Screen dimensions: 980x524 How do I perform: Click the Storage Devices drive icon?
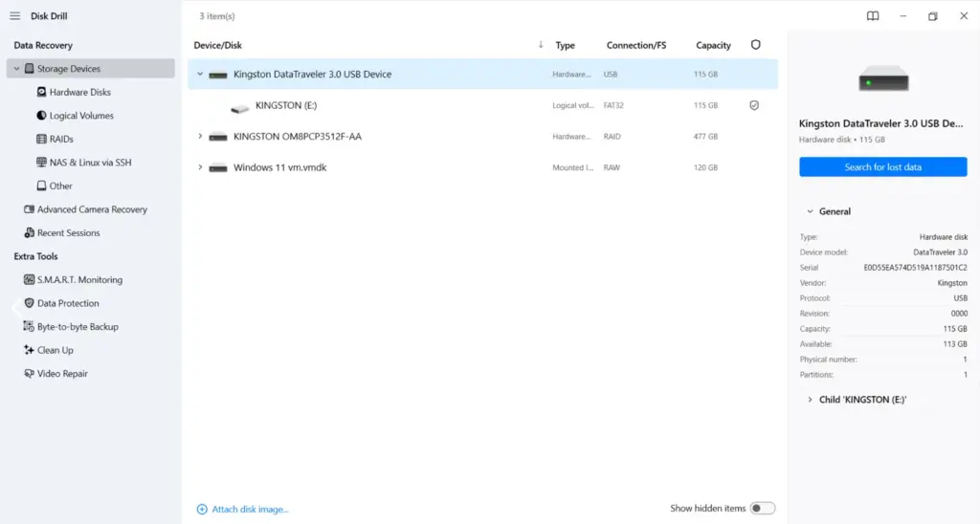tap(30, 69)
